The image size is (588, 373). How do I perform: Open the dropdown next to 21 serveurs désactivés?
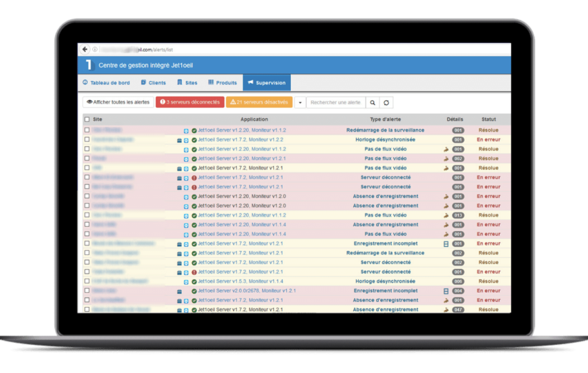point(299,103)
